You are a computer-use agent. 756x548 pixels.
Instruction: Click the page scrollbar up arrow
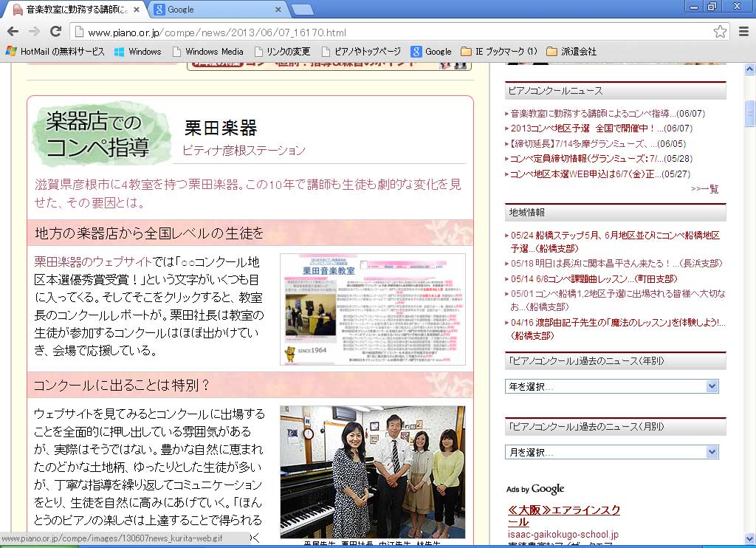pos(750,69)
